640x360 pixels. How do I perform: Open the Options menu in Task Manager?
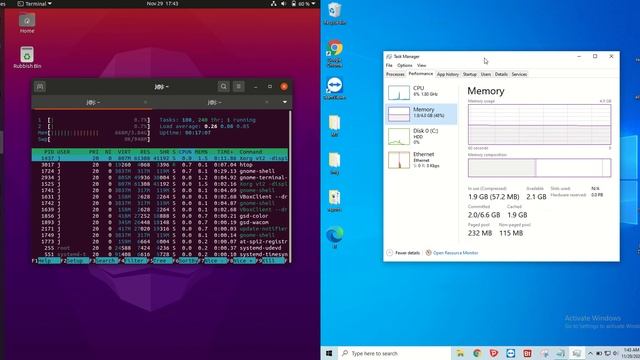(x=404, y=65)
